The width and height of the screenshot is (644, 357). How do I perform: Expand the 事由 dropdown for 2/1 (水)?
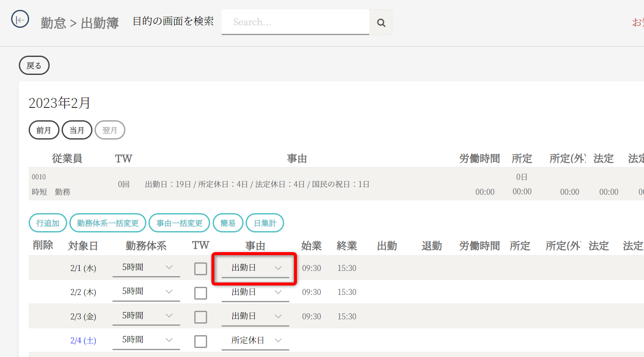click(255, 268)
